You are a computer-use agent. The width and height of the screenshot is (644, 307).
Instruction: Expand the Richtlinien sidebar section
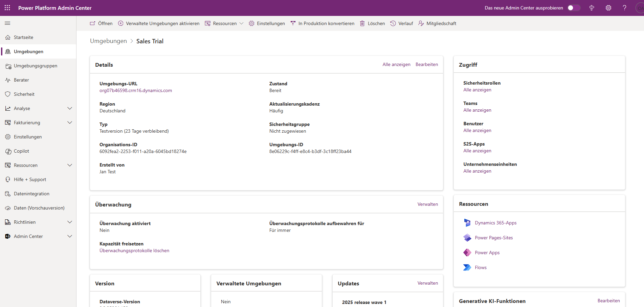(70, 222)
